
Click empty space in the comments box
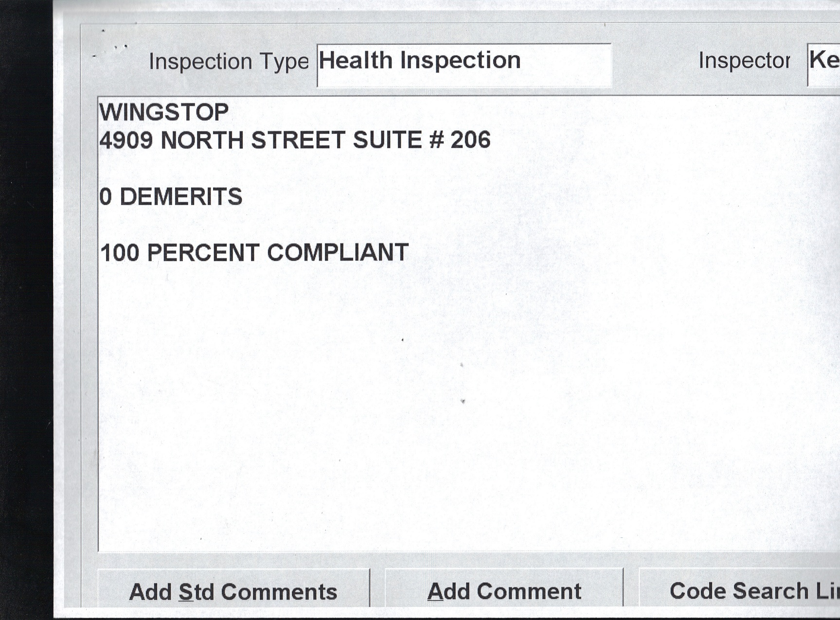coord(438,413)
